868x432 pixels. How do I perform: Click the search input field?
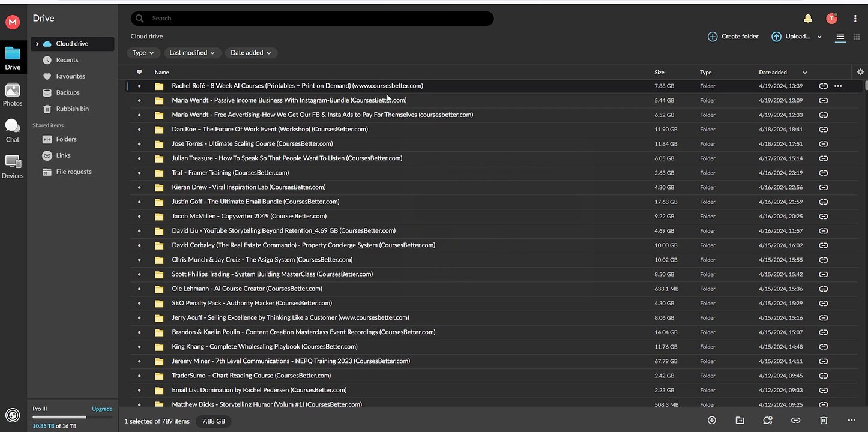pos(312,19)
